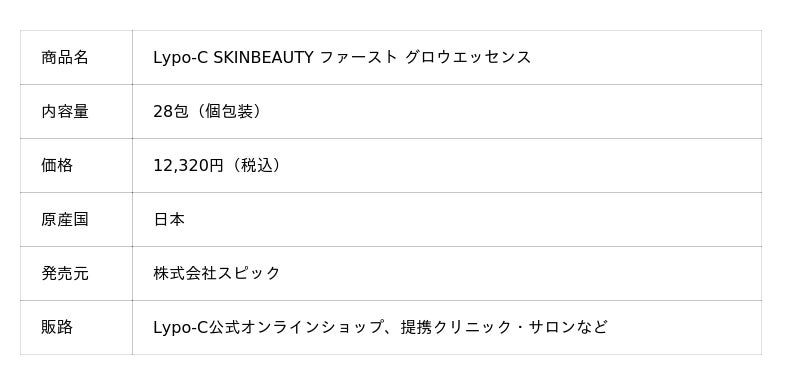The image size is (800, 385).
Task: Select the 日本 value cell
Action: click(x=447, y=220)
